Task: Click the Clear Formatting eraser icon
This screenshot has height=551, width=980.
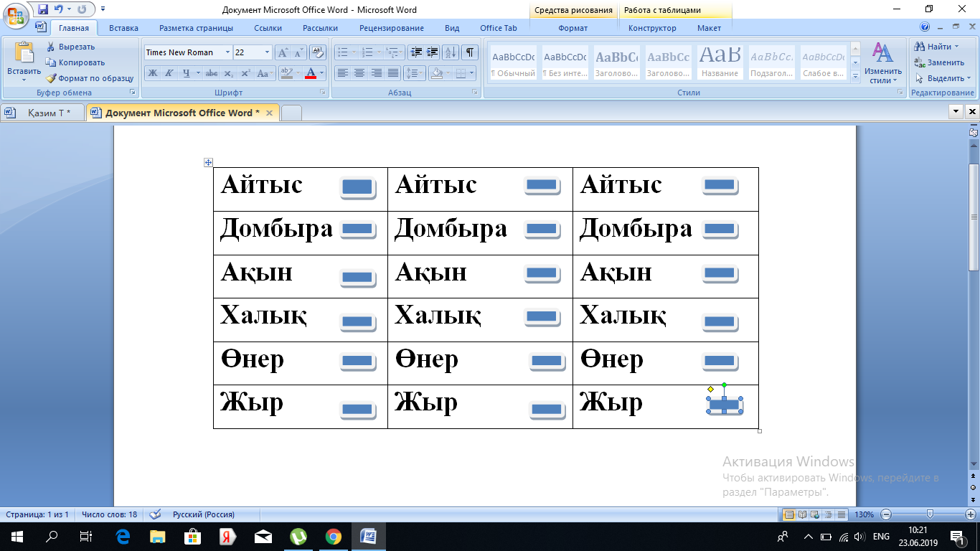Action: coord(319,52)
